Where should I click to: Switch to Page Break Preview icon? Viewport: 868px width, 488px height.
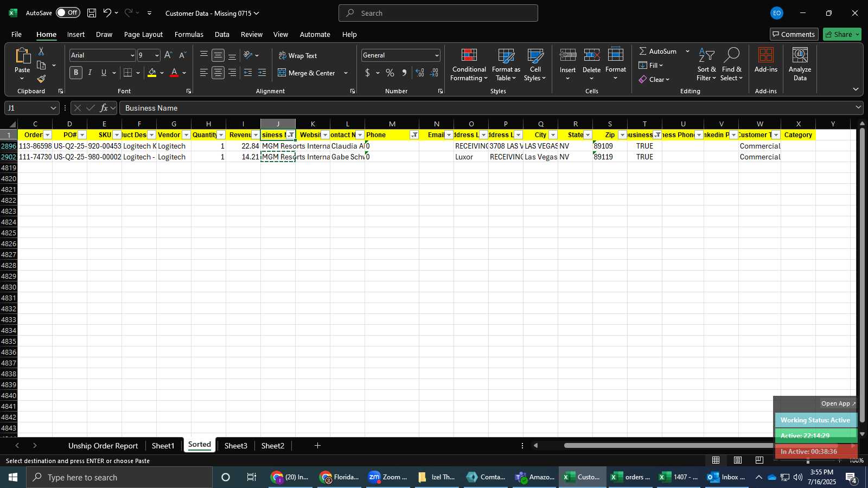[x=759, y=460]
